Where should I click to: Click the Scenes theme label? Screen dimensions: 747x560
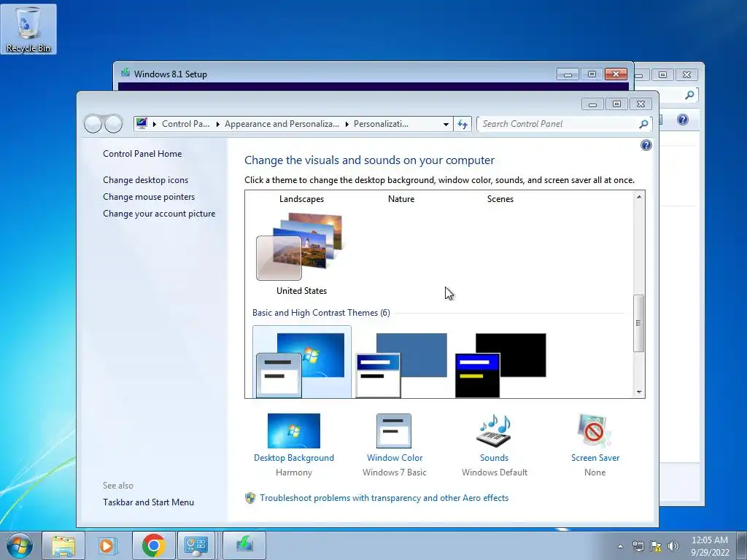pos(500,199)
